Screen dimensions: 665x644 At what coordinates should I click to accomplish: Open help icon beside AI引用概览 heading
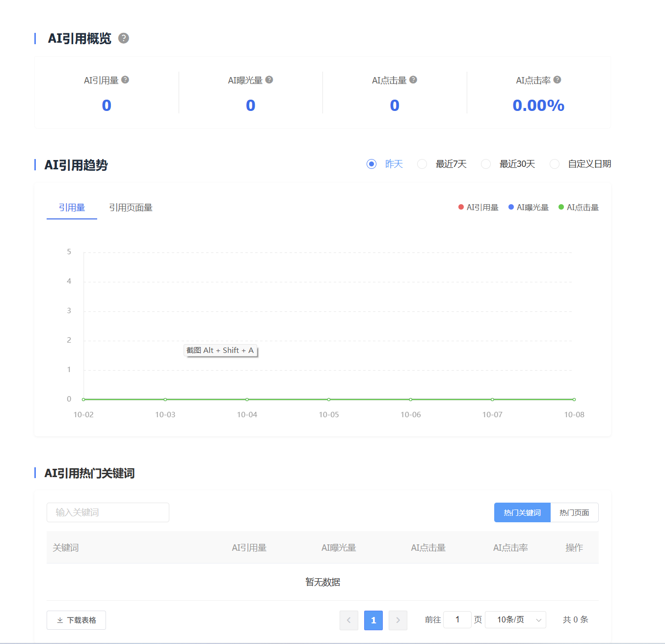coord(124,38)
